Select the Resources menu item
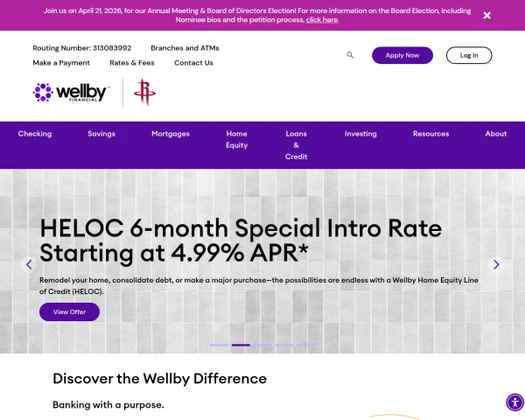Viewport: 525px width, 420px height. (x=430, y=134)
